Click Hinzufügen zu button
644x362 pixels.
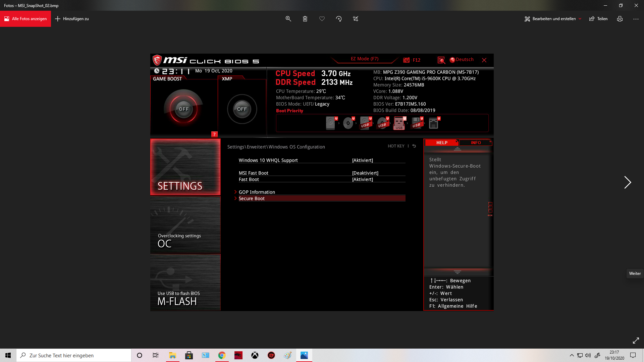pos(72,19)
